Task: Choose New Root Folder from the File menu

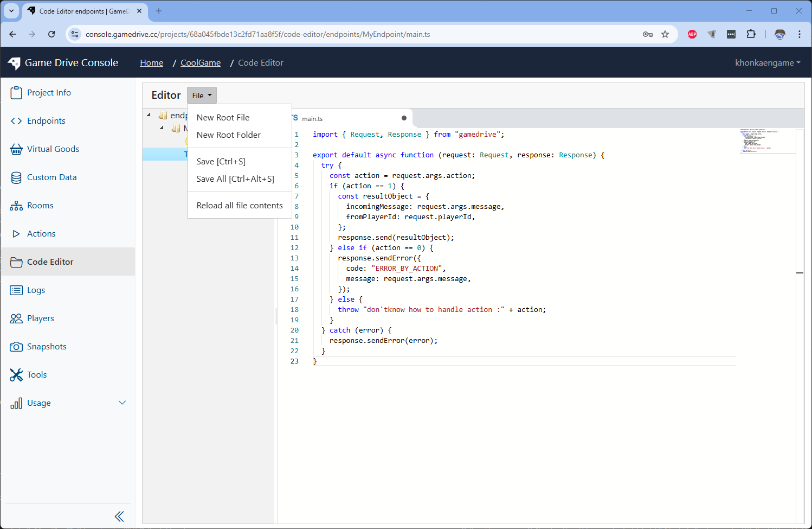Action: click(228, 135)
